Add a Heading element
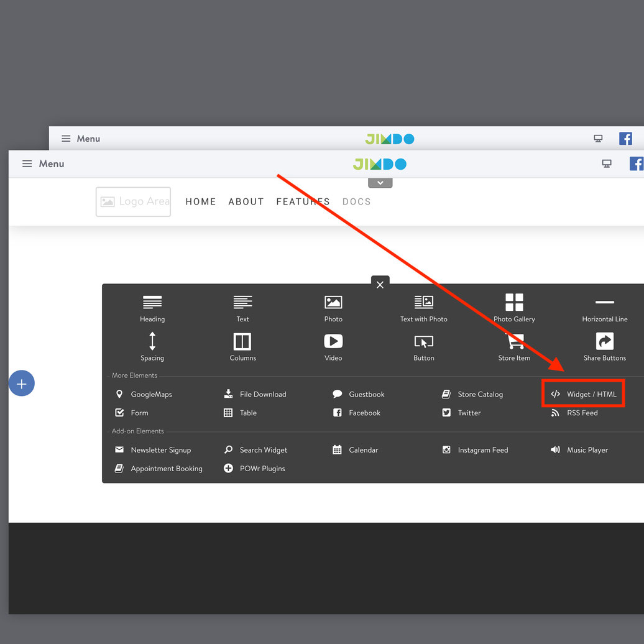This screenshot has width=644, height=644. pyautogui.click(x=152, y=308)
